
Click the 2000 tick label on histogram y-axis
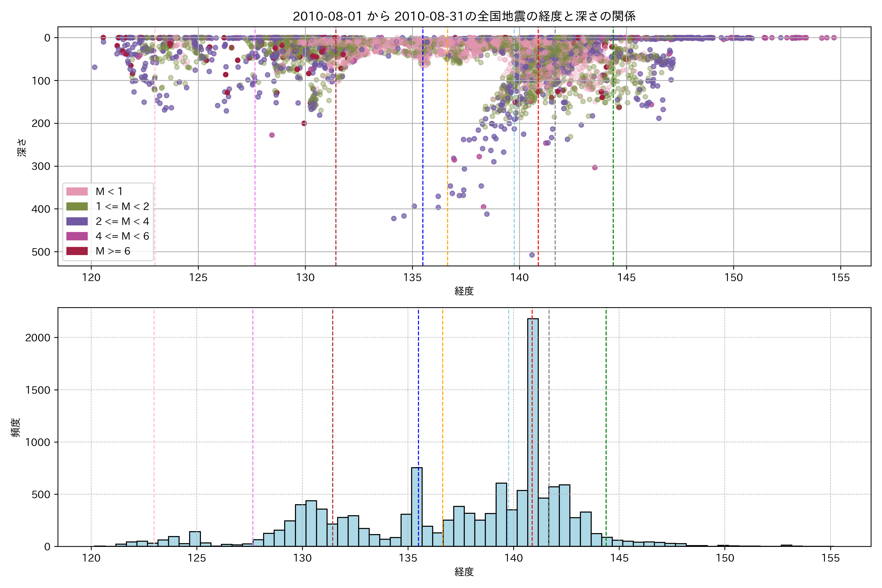point(37,338)
